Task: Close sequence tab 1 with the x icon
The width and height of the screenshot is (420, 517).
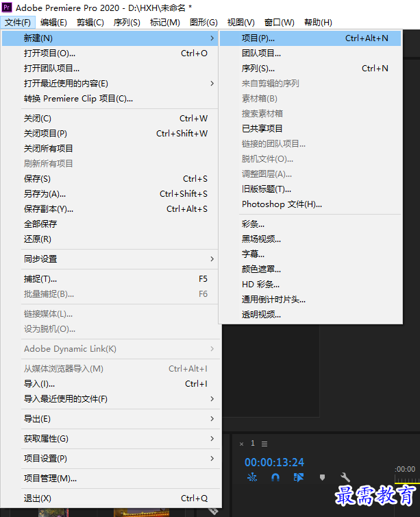Action: pyautogui.click(x=241, y=444)
